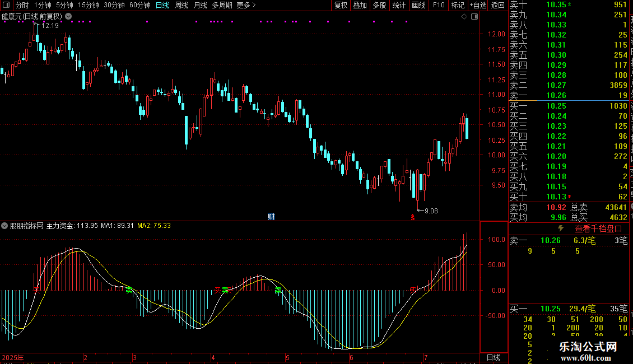
Task: Switch to 月线 monthly chart
Action: (200, 5)
